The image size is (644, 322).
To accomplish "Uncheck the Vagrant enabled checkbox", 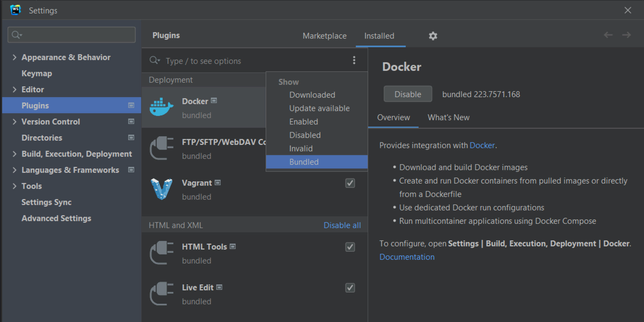I will coord(350,183).
